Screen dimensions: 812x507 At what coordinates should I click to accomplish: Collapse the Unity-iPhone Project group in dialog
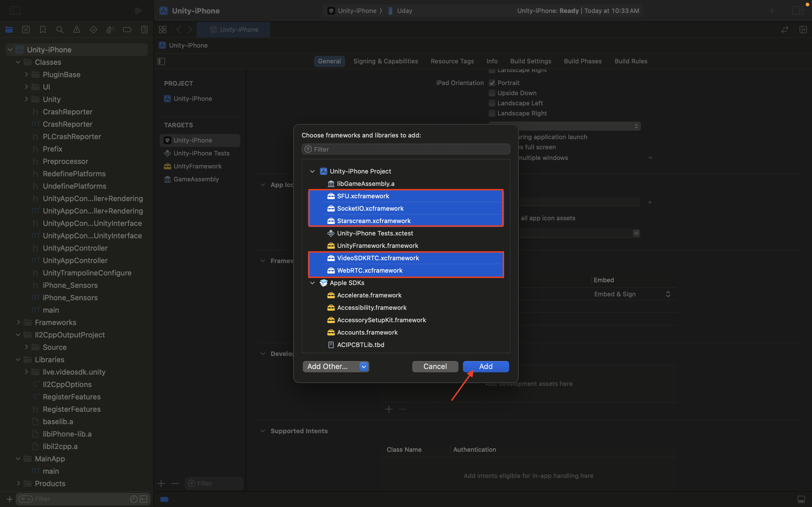[312, 171]
